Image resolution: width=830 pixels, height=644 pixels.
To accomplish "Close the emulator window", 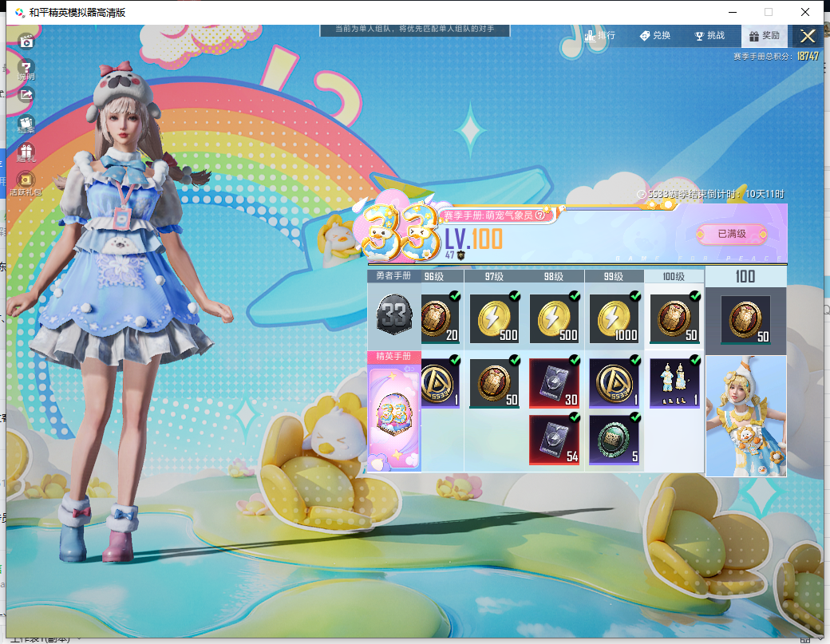I will point(805,12).
